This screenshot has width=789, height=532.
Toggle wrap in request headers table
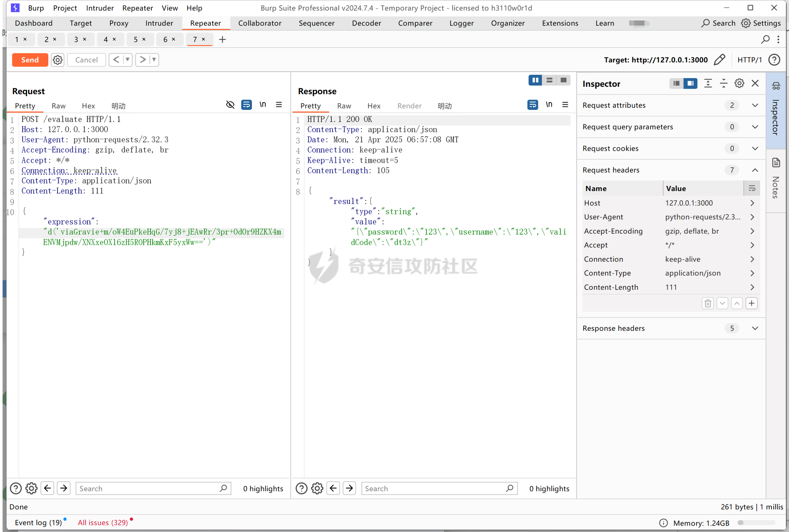[x=752, y=188]
